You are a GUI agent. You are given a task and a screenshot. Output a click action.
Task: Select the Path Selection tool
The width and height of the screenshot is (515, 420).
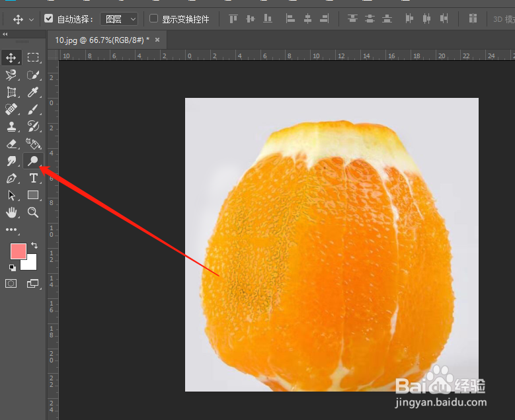tap(11, 195)
